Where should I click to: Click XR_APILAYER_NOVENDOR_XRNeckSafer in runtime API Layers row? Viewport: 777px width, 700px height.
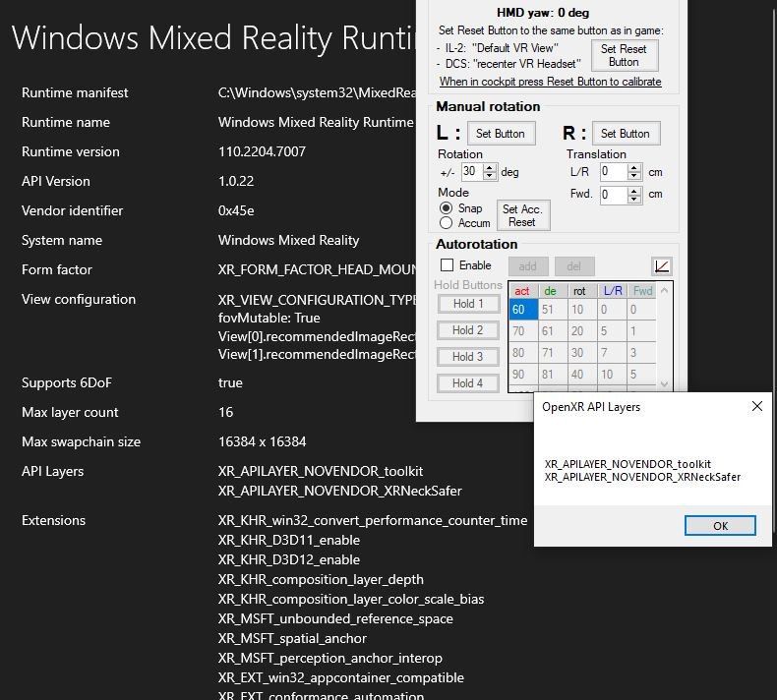pyautogui.click(x=340, y=491)
